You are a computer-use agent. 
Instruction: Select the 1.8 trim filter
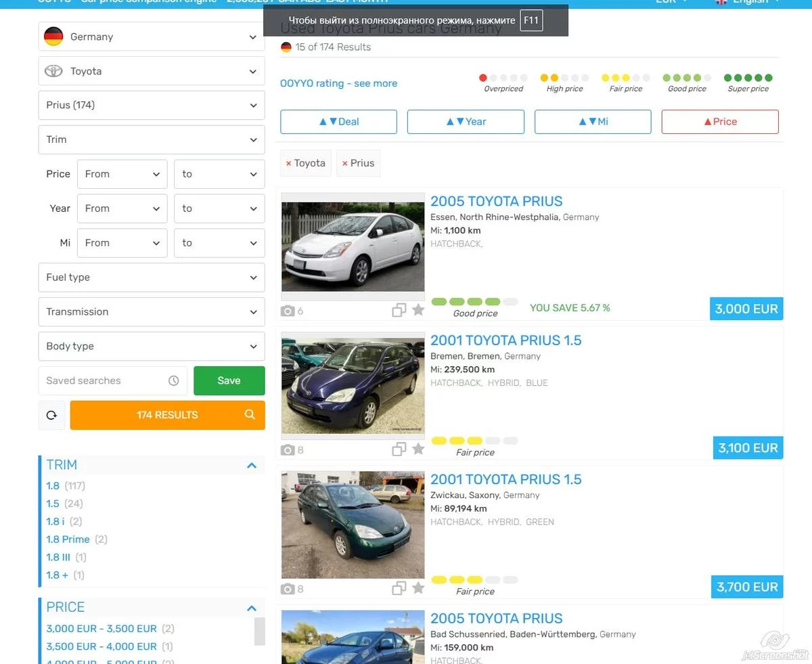pos(53,486)
